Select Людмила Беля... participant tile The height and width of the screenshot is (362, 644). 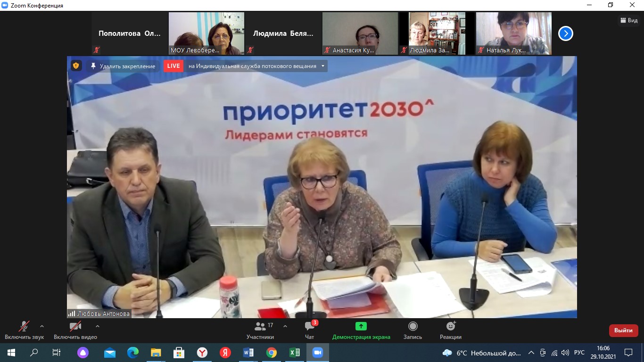[283, 33]
